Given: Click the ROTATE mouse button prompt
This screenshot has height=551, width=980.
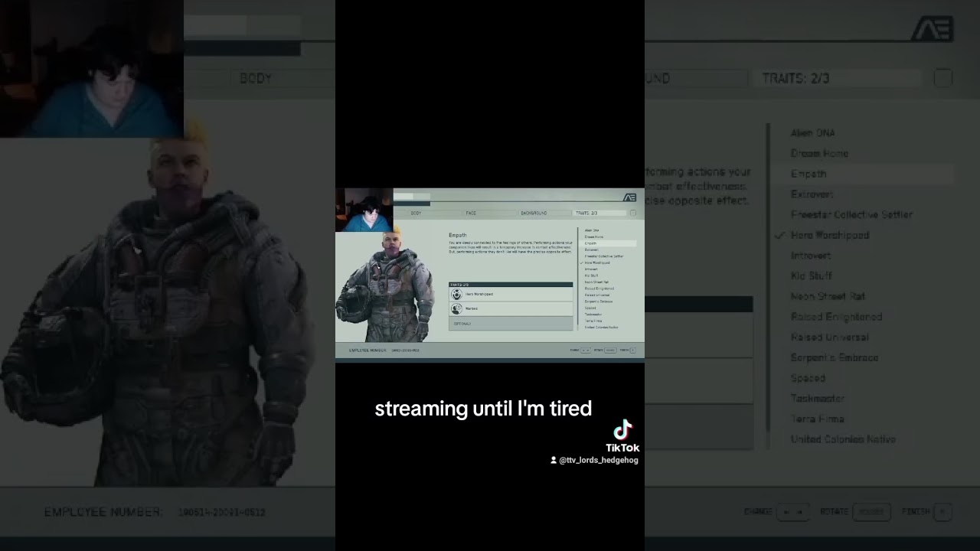Looking at the screenshot, I should tap(610, 350).
